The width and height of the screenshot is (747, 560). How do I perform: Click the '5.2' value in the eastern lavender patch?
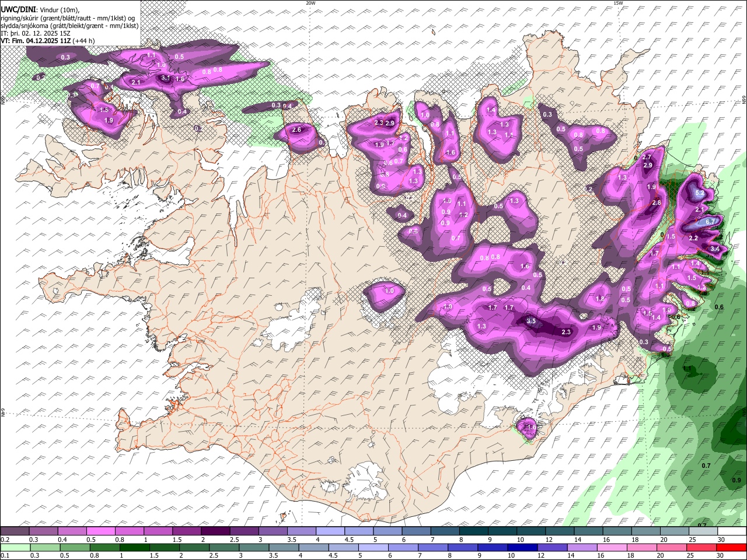700,193
